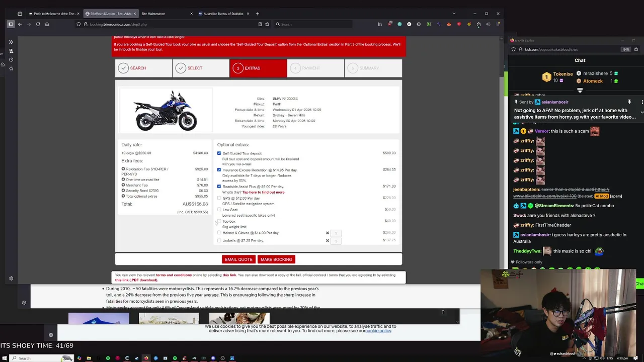Open the browser home page icon
Screen dimensions: 644x362
point(47,24)
